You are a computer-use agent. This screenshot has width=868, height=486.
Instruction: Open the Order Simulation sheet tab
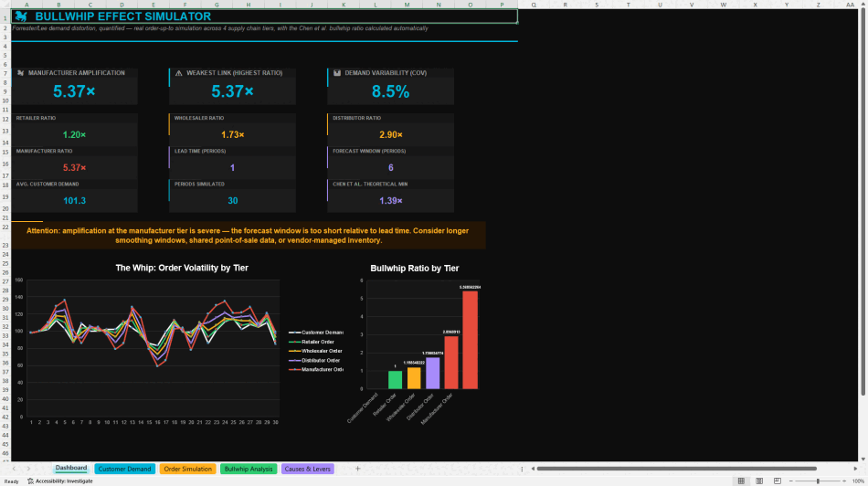tap(187, 469)
